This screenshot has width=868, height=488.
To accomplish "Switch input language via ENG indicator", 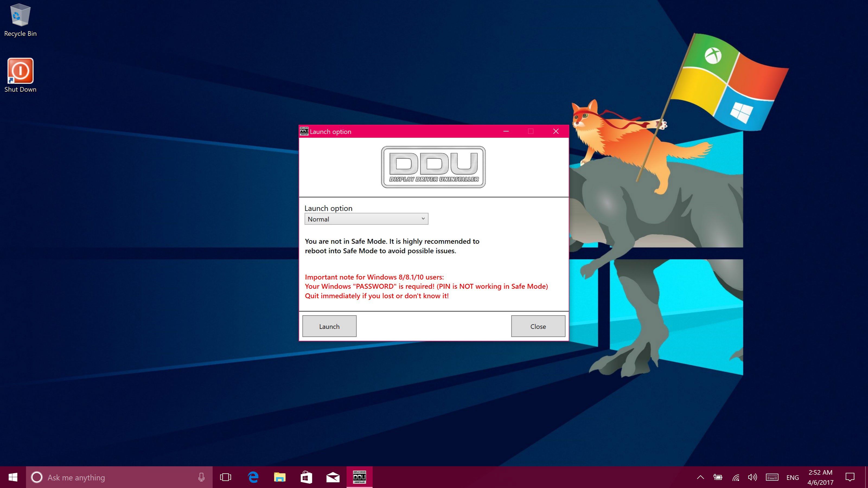I will [x=793, y=477].
